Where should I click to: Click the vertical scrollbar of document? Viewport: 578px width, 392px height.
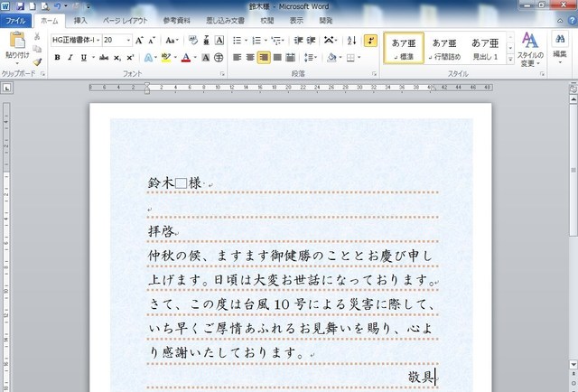point(573,226)
